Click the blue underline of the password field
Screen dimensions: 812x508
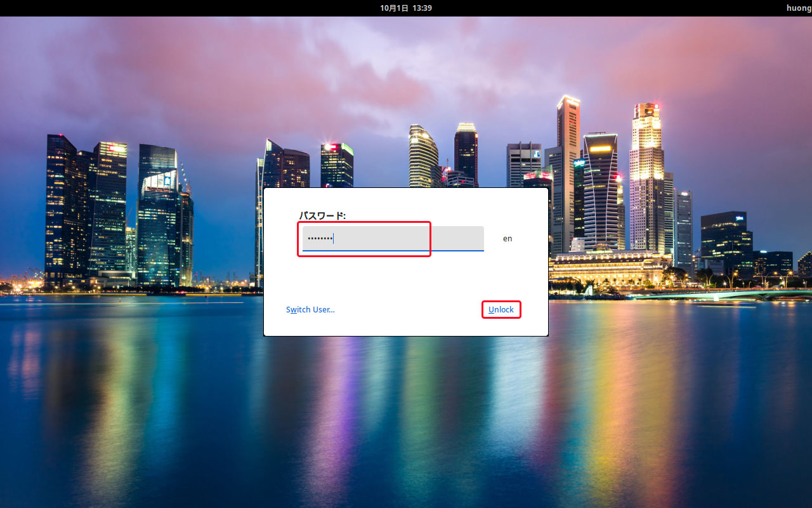[x=393, y=251]
